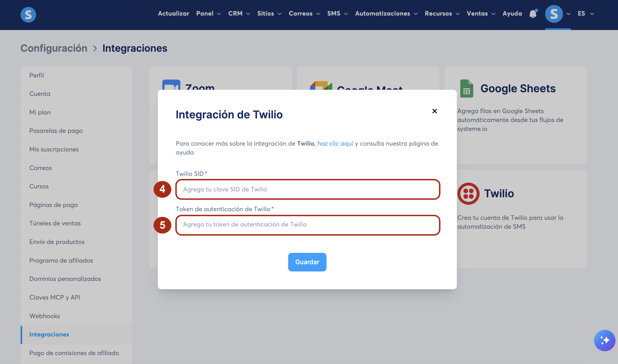
Task: Open Ayuda in the top navigation
Action: [x=512, y=13]
